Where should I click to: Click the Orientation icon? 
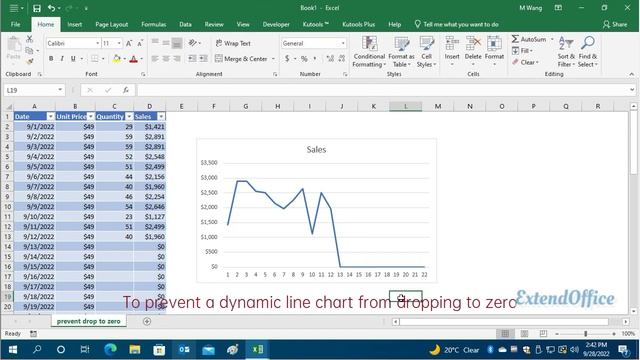coord(193,43)
